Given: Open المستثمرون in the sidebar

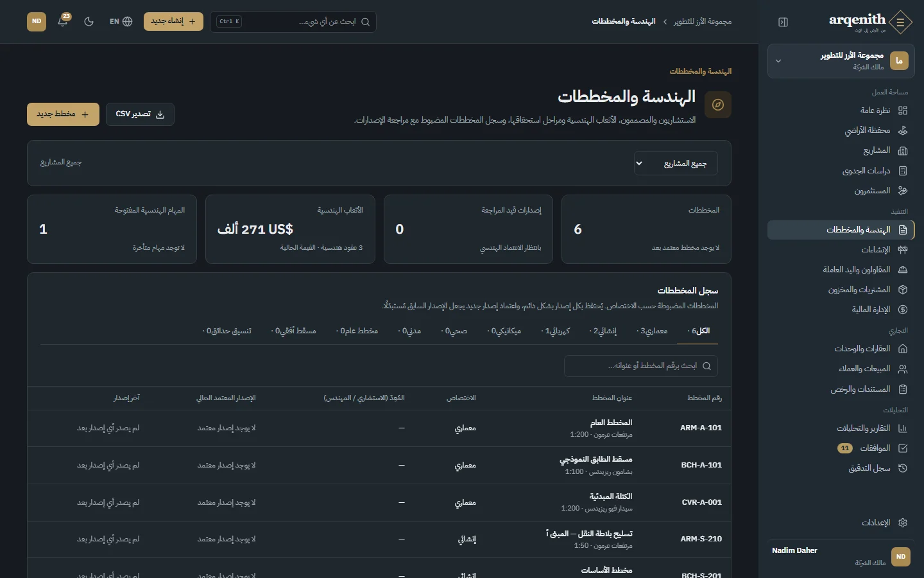Looking at the screenshot, I should tap(841, 191).
